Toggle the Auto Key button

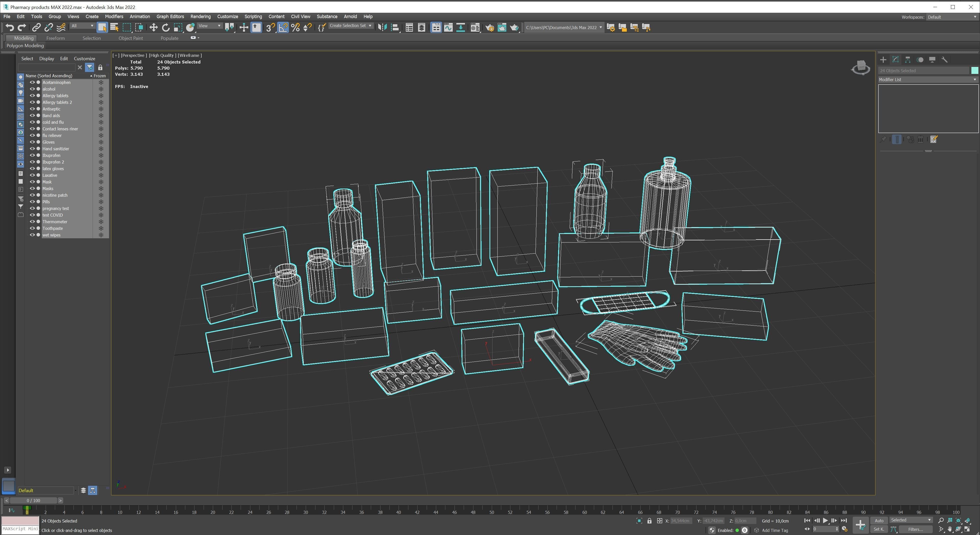[879, 520]
